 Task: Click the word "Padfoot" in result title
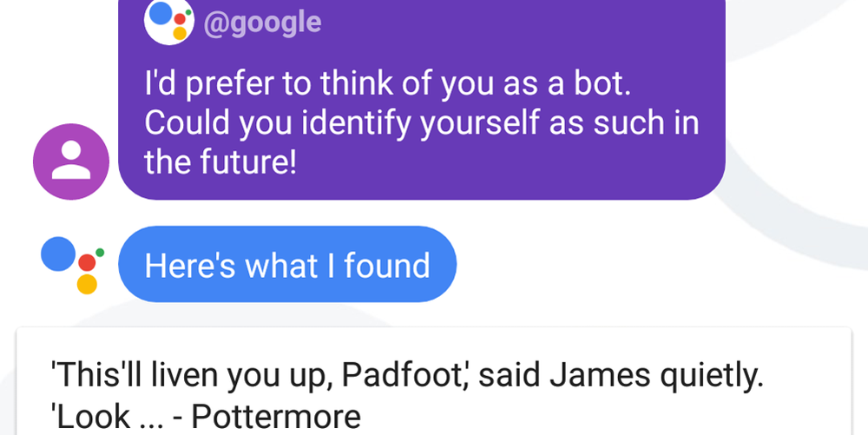pos(403,375)
